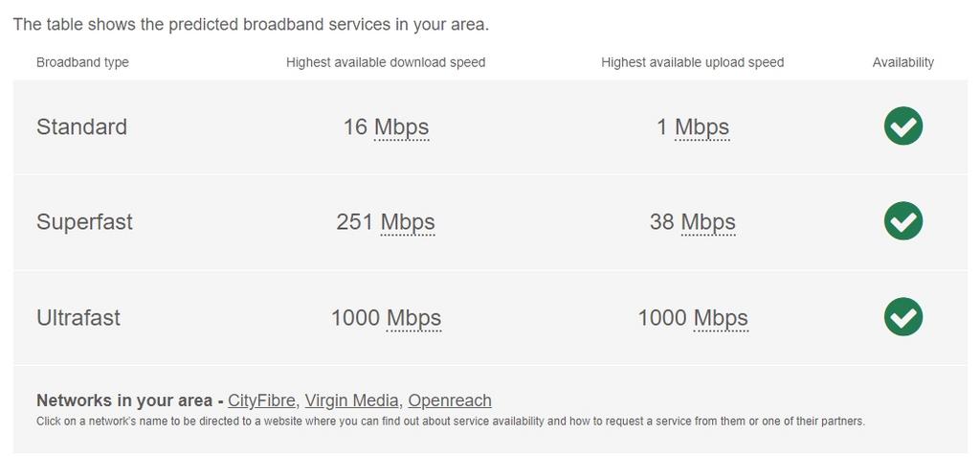Viewport: 980px width, 457px height.
Task: Click Mbps abbreviation beside 1000 download speed
Action: 413,318
